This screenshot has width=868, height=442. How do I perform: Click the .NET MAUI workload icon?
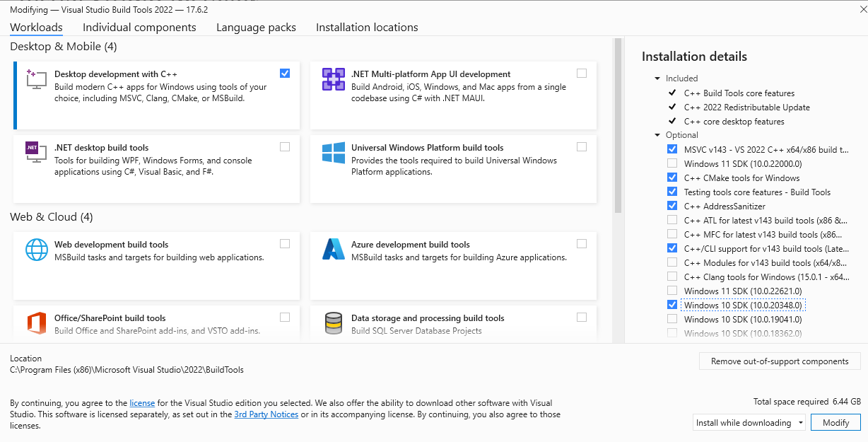point(333,79)
